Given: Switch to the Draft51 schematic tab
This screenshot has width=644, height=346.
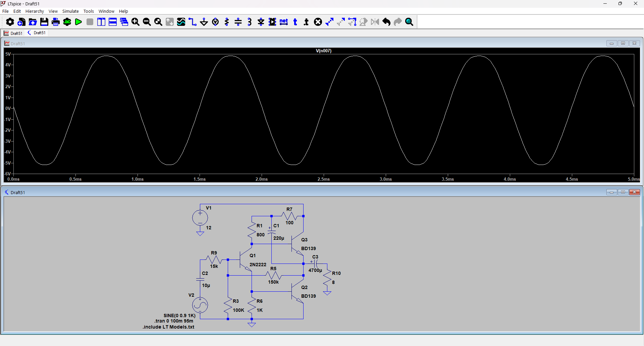Looking at the screenshot, I should click(x=36, y=33).
